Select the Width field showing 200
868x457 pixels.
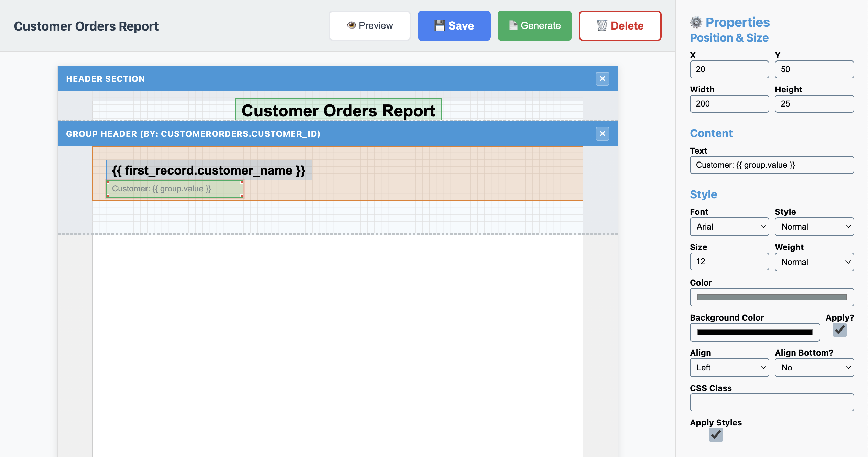(x=729, y=103)
